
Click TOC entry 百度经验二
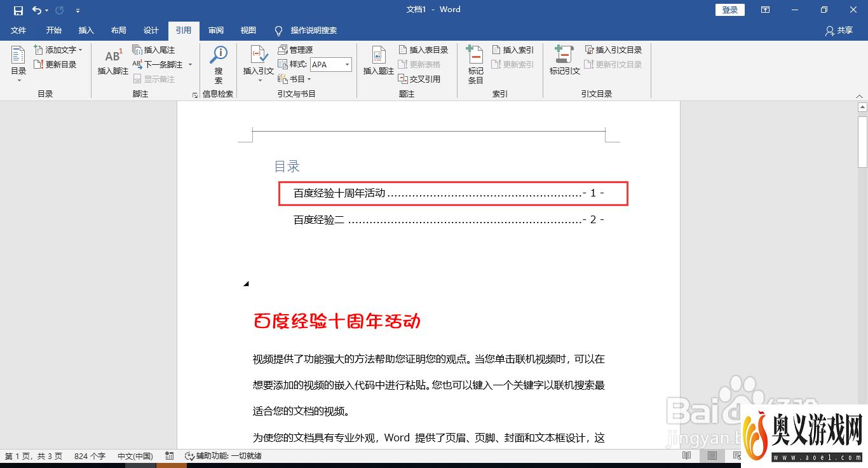pyautogui.click(x=449, y=220)
